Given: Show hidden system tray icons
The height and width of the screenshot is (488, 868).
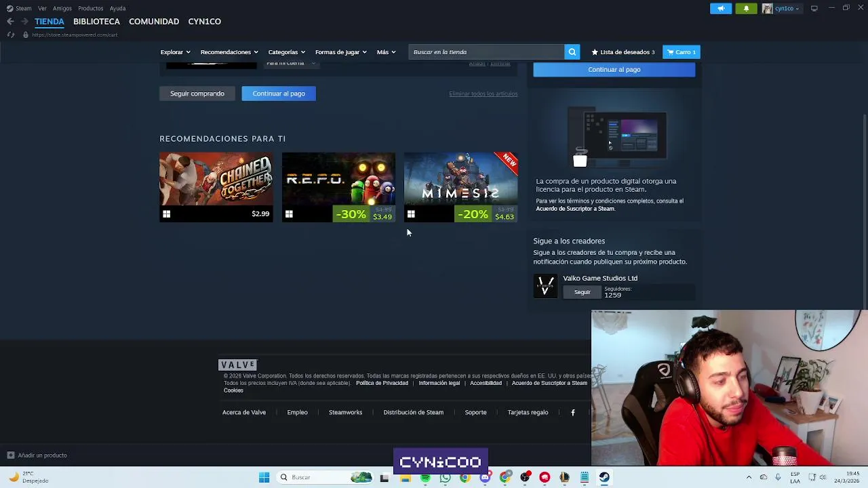Looking at the screenshot, I should (749, 477).
